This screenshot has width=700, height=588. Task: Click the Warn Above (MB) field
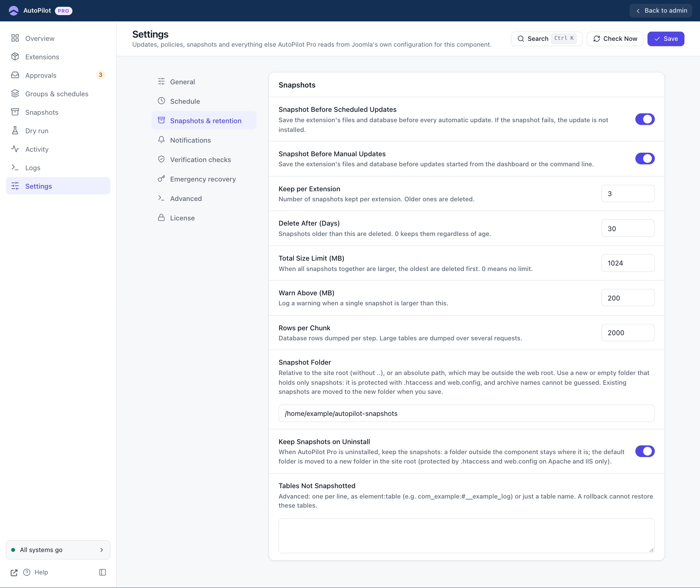coord(628,298)
